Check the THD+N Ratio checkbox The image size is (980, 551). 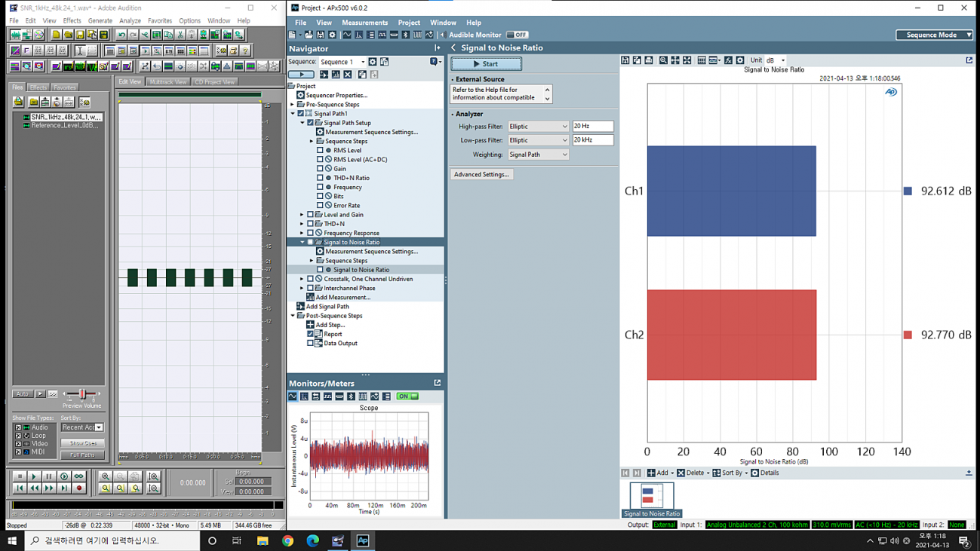(x=320, y=178)
